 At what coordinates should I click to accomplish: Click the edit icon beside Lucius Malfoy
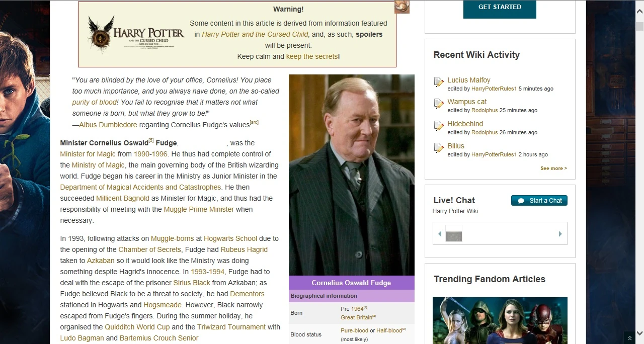point(439,82)
